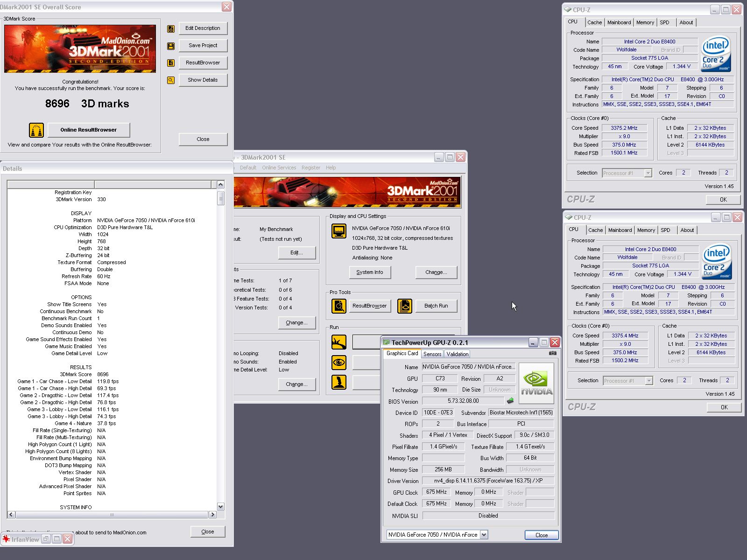This screenshot has width=747, height=560.
Task: Click scroll-down arrow in Details list
Action: 221,507
